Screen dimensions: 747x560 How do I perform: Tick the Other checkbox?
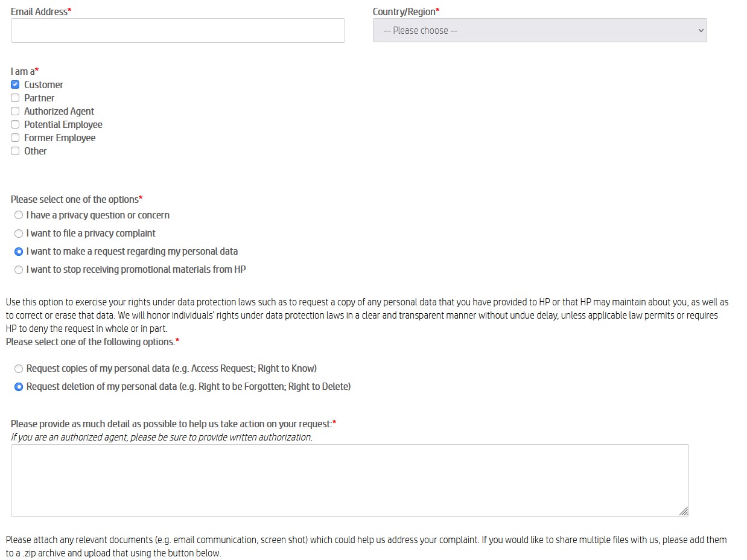[x=14, y=151]
